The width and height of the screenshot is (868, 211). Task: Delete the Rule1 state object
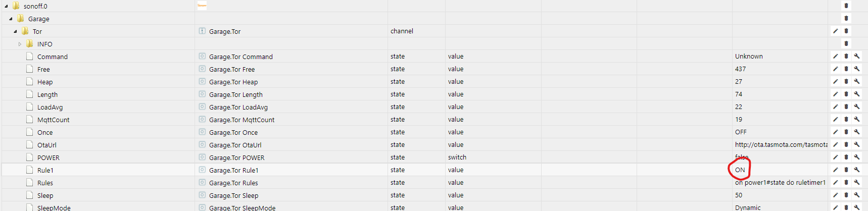pyautogui.click(x=846, y=170)
